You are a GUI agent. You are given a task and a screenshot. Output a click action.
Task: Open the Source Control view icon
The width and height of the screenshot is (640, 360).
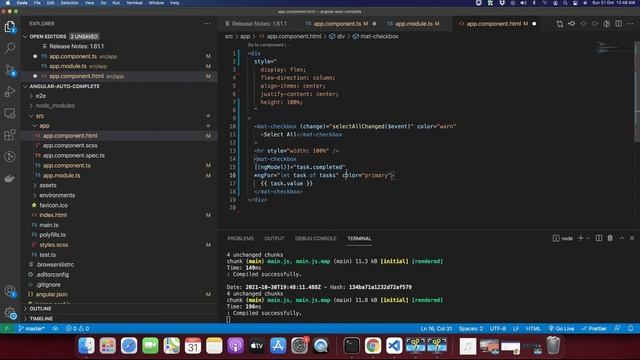coord(10,70)
